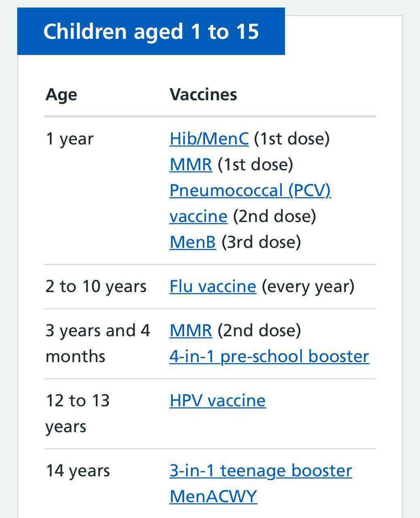
Task: Click the 'Children aged 1 to 15' heading
Action: [x=151, y=32]
